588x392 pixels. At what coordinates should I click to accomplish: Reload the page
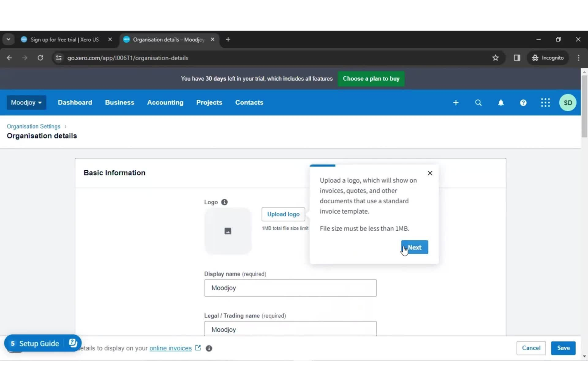pos(40,58)
